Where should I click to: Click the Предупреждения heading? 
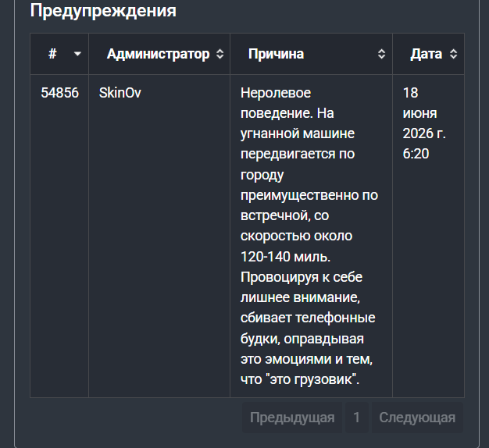(103, 11)
